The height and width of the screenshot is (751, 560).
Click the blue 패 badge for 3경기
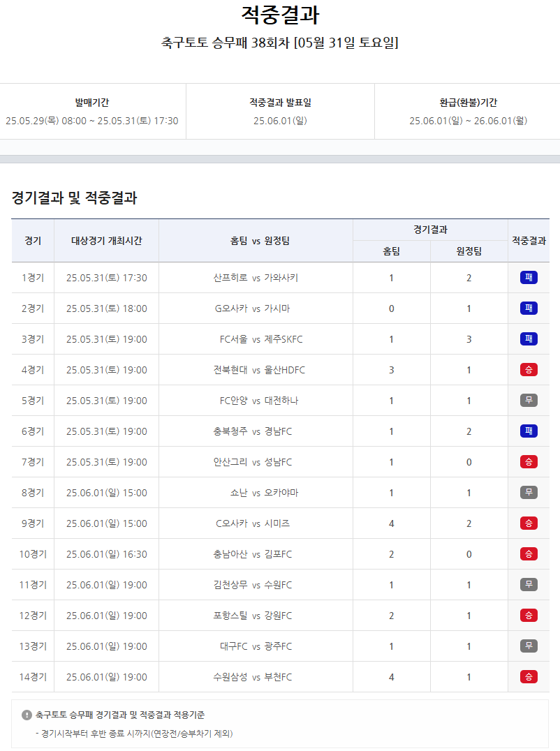(x=529, y=339)
